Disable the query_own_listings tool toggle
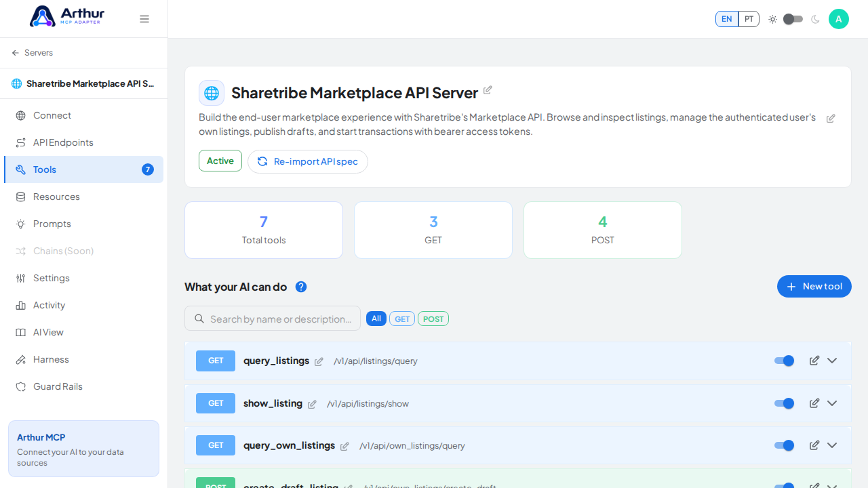 tap(785, 445)
